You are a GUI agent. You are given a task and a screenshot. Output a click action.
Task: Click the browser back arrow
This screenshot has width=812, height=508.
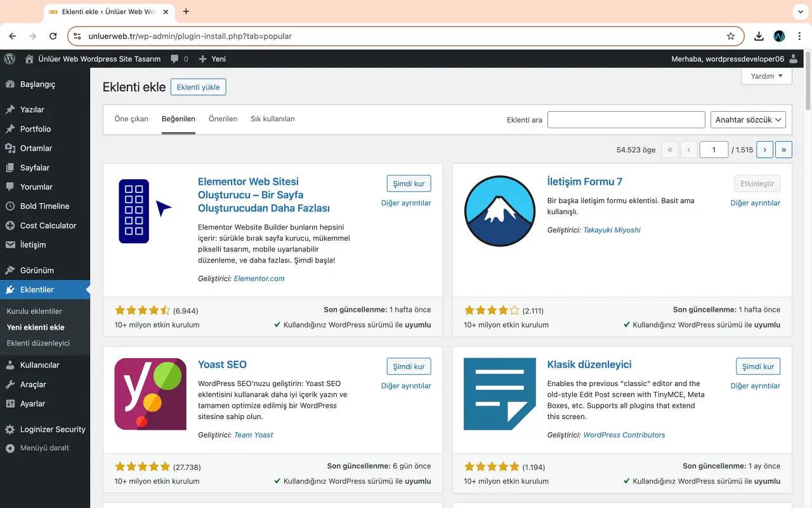coord(13,36)
